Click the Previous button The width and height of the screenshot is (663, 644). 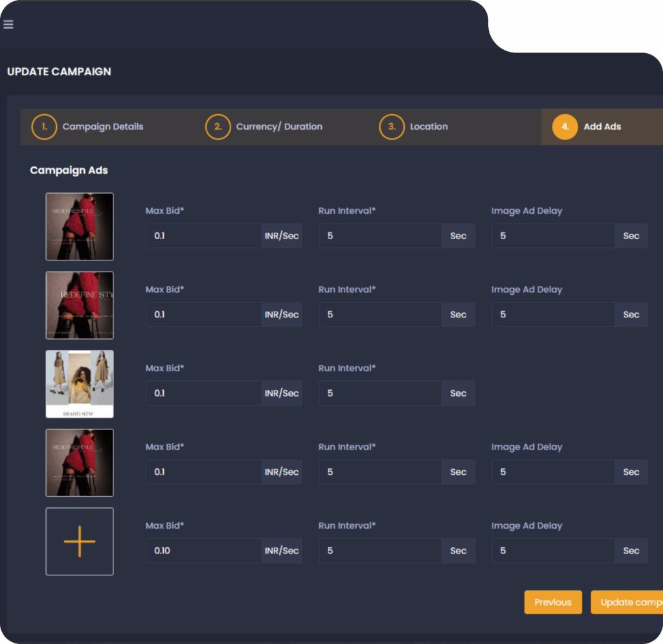pos(553,602)
